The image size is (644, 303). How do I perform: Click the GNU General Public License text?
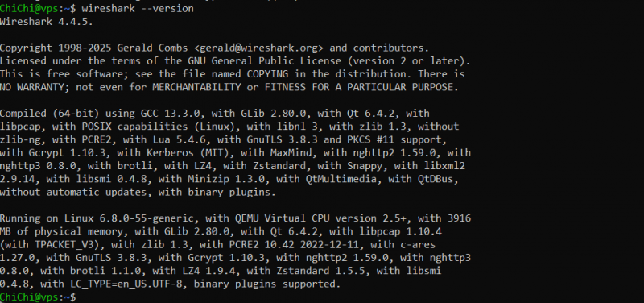pos(258,61)
